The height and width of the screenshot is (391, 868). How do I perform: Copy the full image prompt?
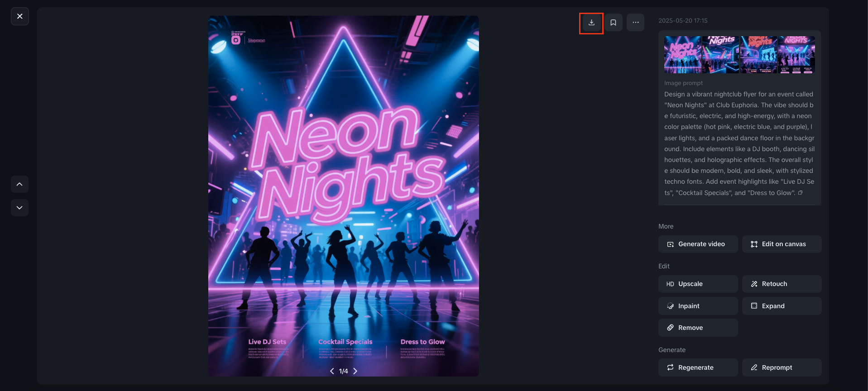tap(801, 192)
